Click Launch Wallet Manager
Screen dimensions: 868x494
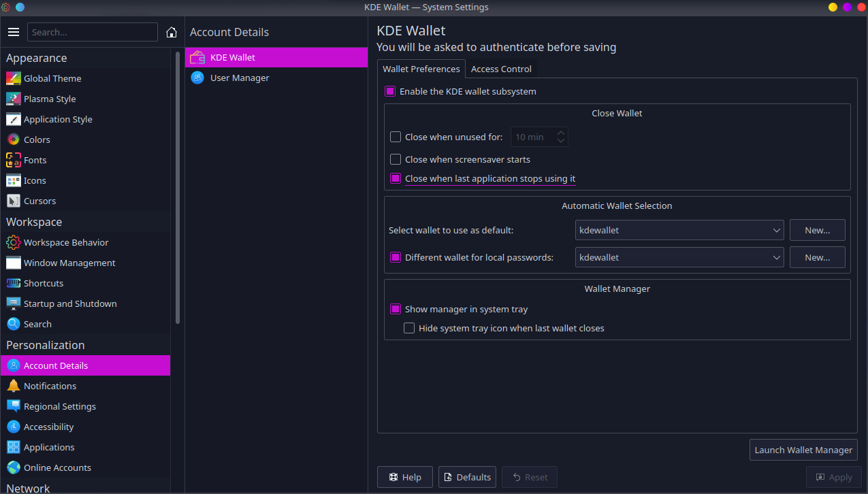[x=803, y=450]
